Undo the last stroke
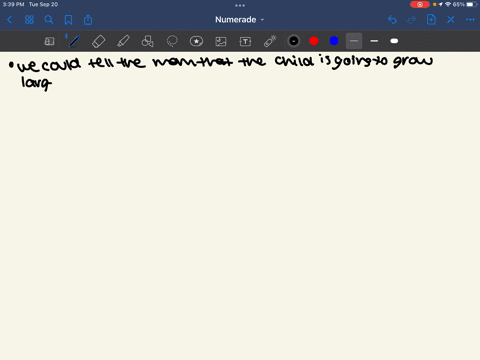 point(392,20)
